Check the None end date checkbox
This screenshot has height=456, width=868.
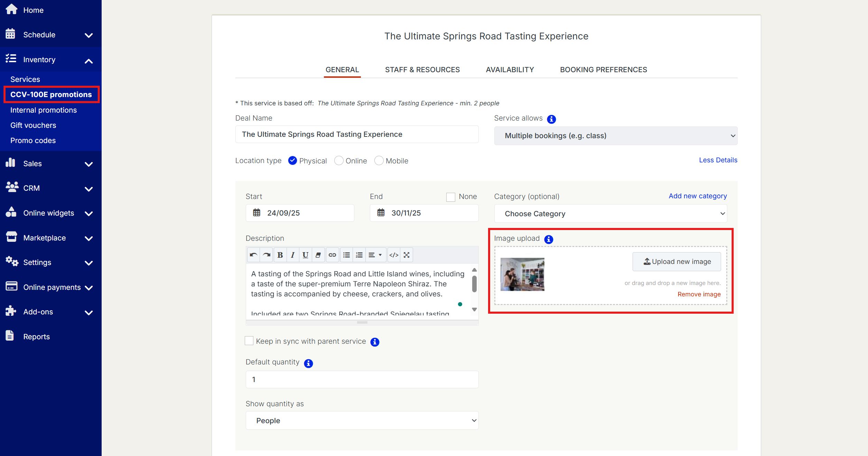coord(450,197)
